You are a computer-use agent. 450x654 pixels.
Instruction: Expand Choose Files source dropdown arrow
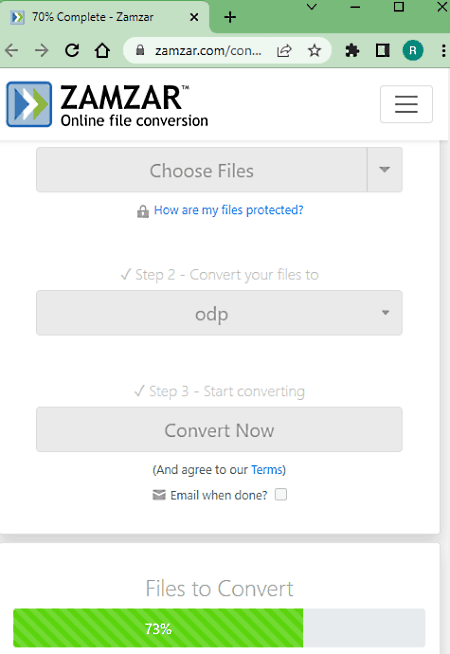[385, 170]
